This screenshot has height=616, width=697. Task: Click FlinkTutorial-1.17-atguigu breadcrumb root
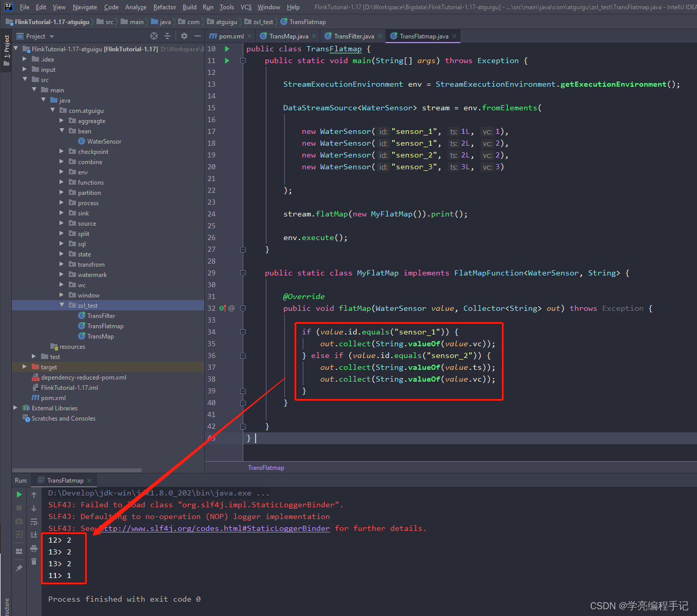click(x=52, y=22)
